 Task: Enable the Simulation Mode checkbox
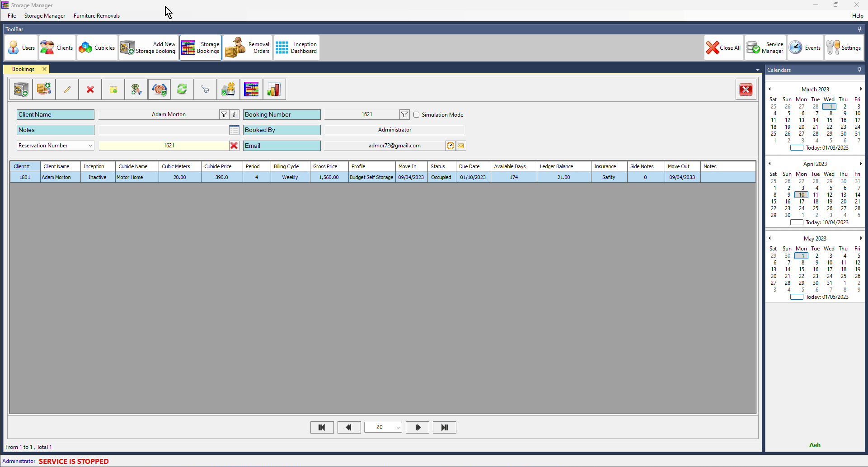click(x=417, y=115)
